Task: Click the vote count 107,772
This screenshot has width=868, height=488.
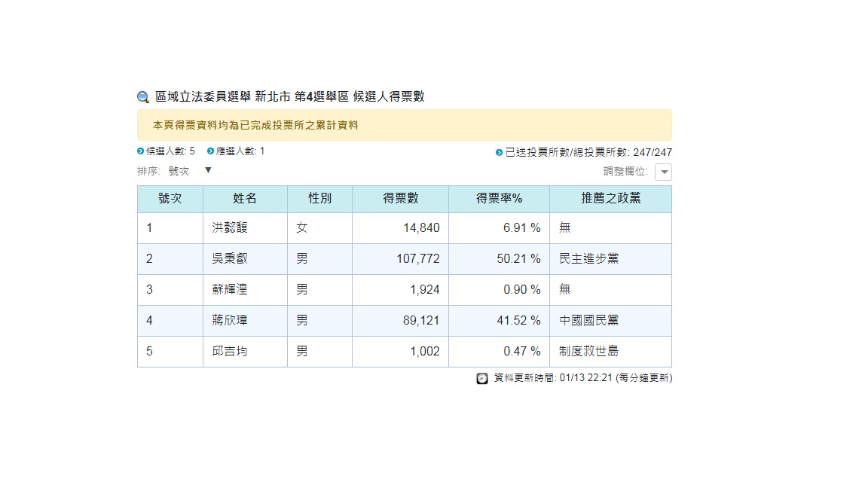Action: click(x=418, y=259)
